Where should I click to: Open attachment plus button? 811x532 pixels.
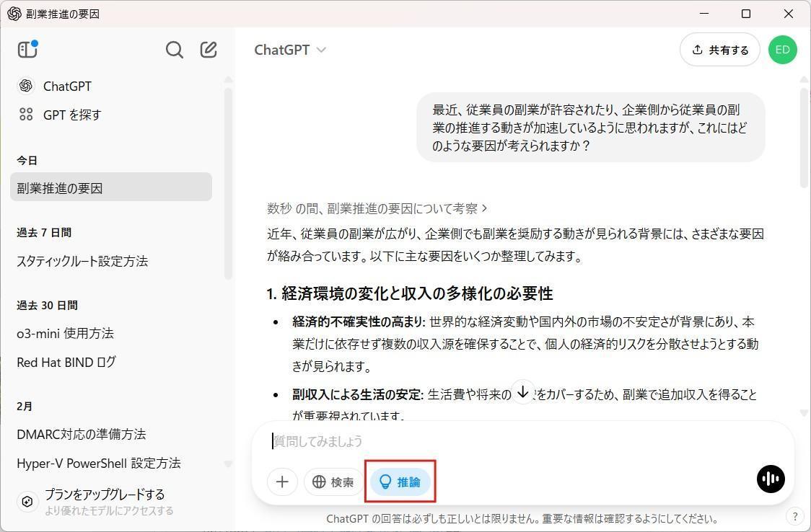282,482
